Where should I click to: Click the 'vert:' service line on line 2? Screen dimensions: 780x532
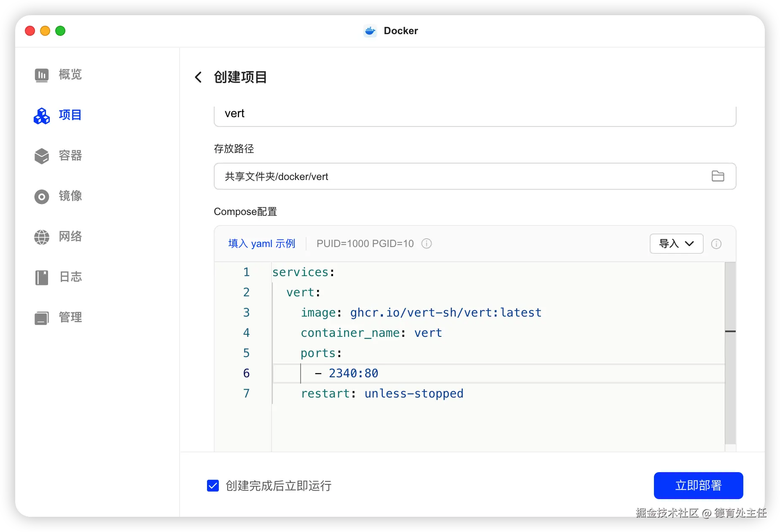tap(304, 293)
